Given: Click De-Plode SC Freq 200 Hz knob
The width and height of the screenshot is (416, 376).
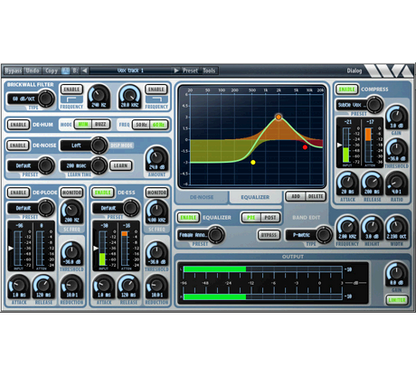Looking at the screenshot, I should pos(72,212).
